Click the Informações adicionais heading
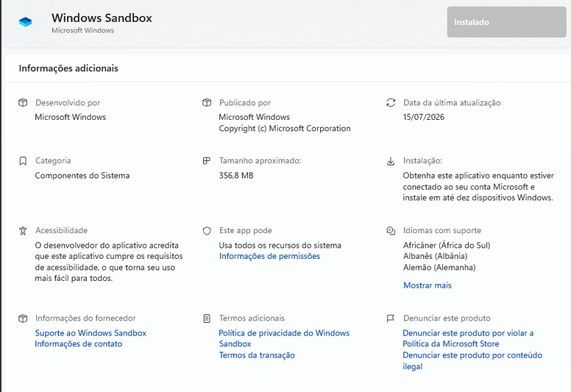This screenshot has width=571, height=392. click(68, 68)
